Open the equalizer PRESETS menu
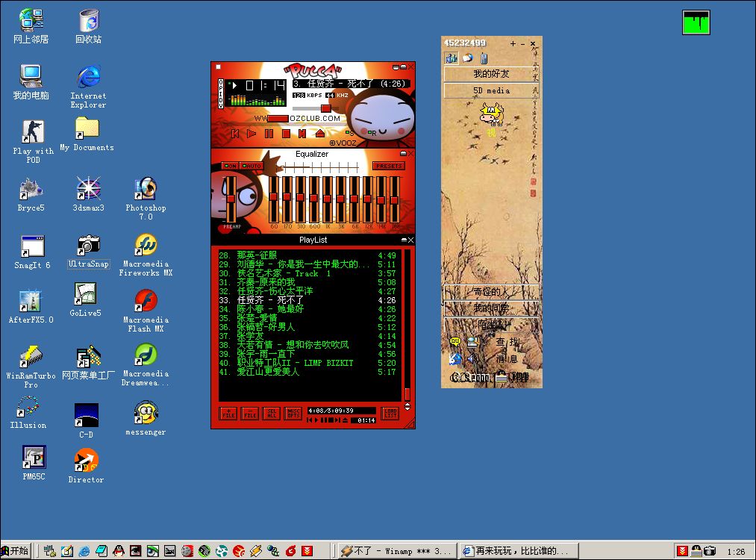Screen dimensions: 756x560 click(389, 166)
